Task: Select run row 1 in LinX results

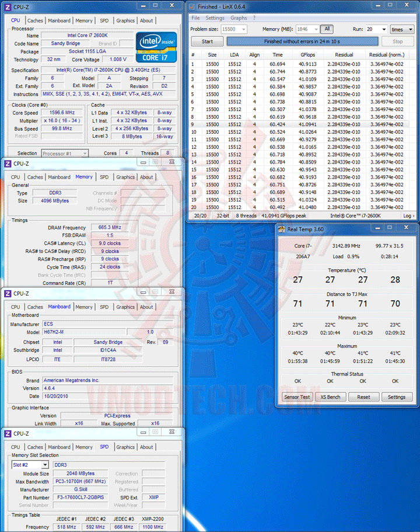Action: point(299,64)
